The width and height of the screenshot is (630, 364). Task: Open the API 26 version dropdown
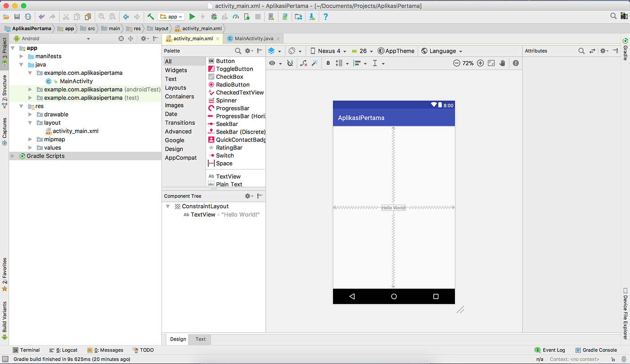click(x=362, y=51)
